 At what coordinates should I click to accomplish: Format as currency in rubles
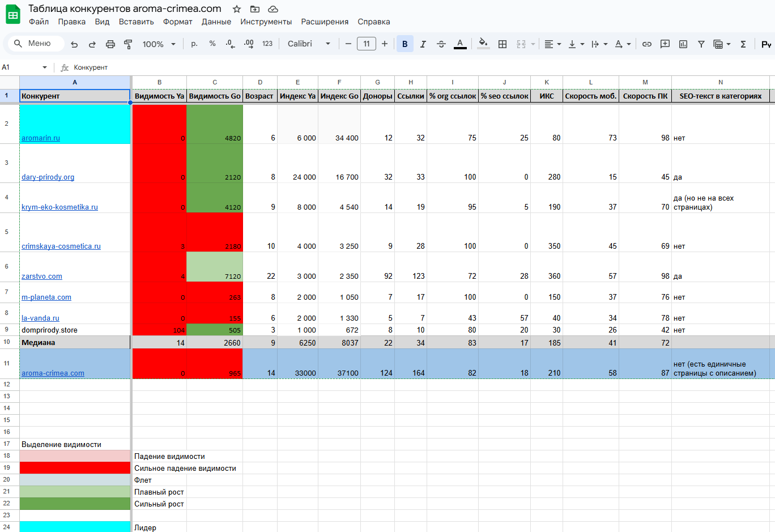pyautogui.click(x=194, y=44)
